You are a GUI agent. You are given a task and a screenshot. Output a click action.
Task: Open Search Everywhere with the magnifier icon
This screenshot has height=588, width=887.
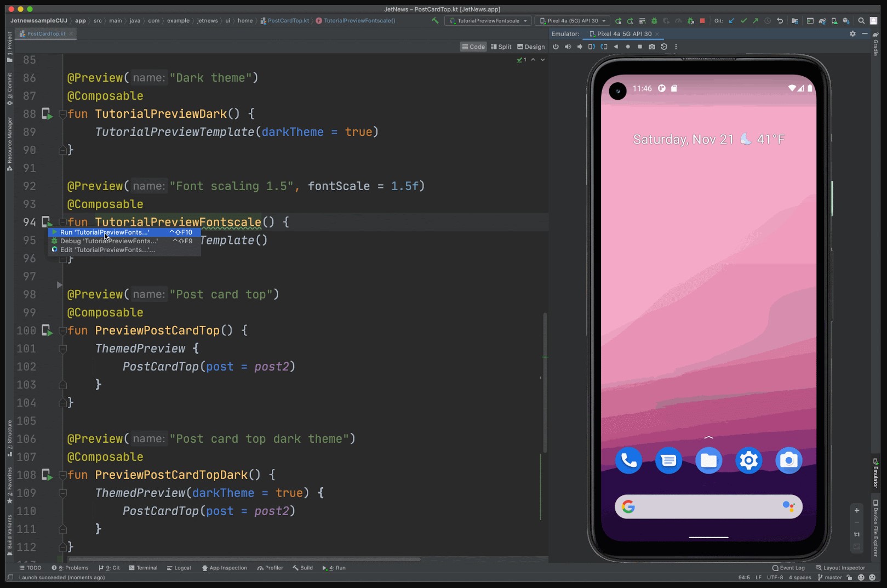tap(861, 20)
